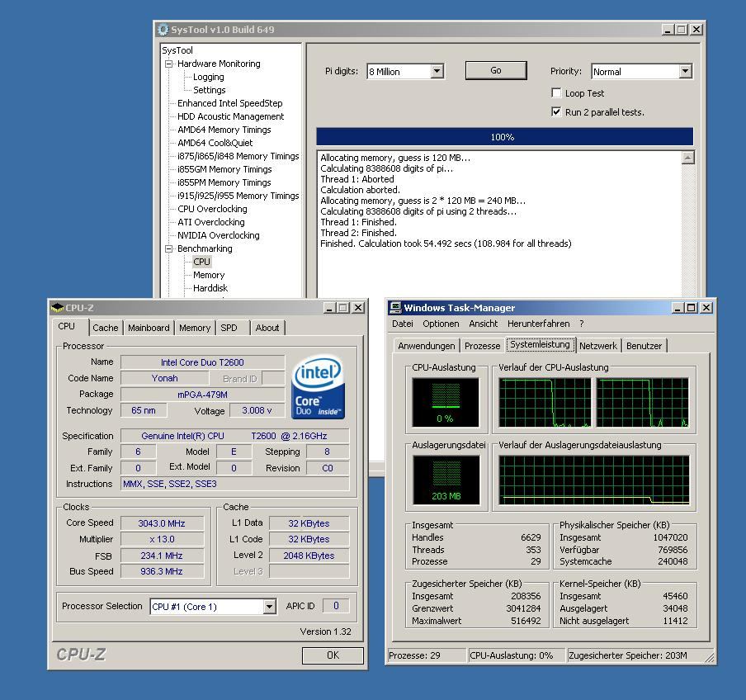
Task: Select Harddisk under Benchmarking tree
Action: (210, 288)
